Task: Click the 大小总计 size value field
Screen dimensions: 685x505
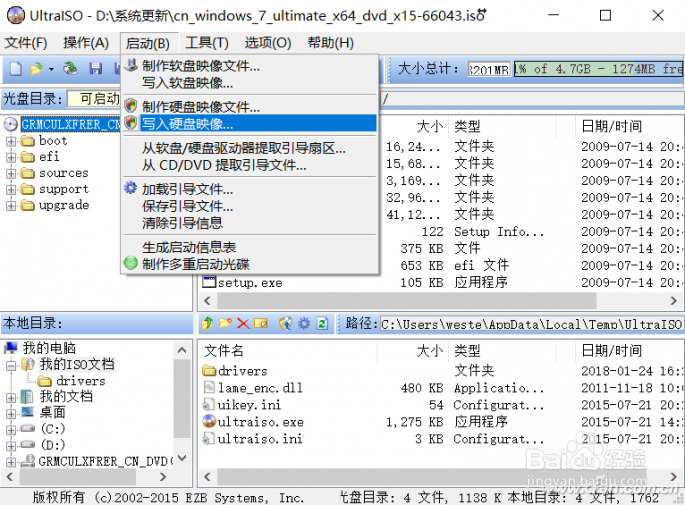Action: pyautogui.click(x=489, y=69)
